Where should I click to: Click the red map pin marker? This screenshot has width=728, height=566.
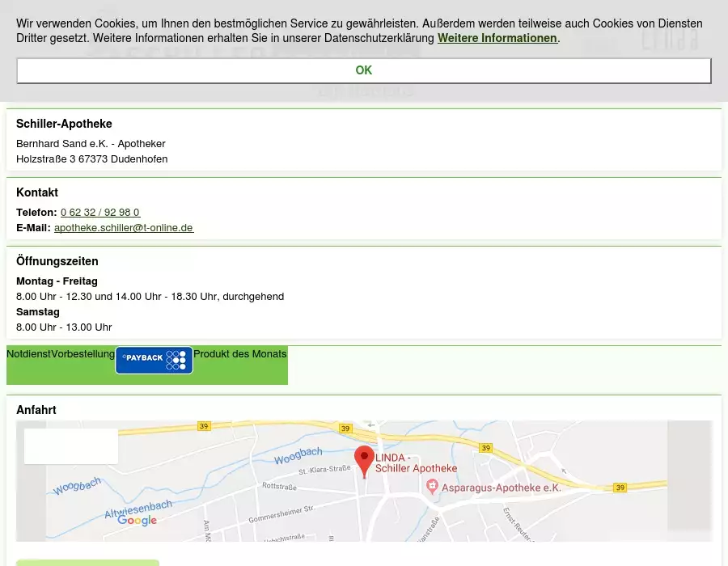[364, 459]
